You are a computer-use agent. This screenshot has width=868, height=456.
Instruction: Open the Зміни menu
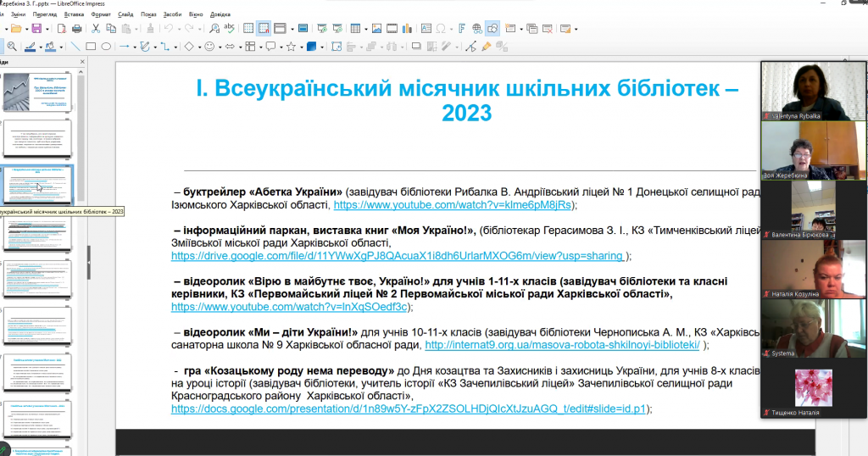tap(19, 14)
